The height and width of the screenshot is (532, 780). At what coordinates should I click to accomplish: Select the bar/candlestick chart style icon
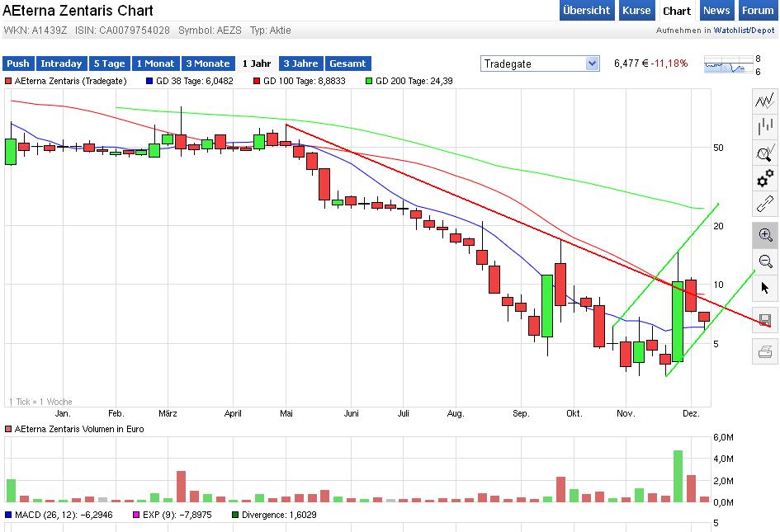point(765,126)
